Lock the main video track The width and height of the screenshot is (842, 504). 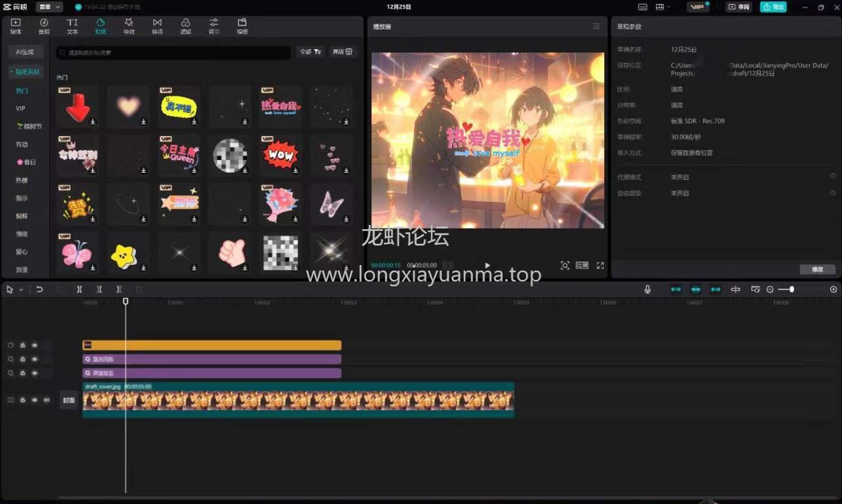pos(22,400)
